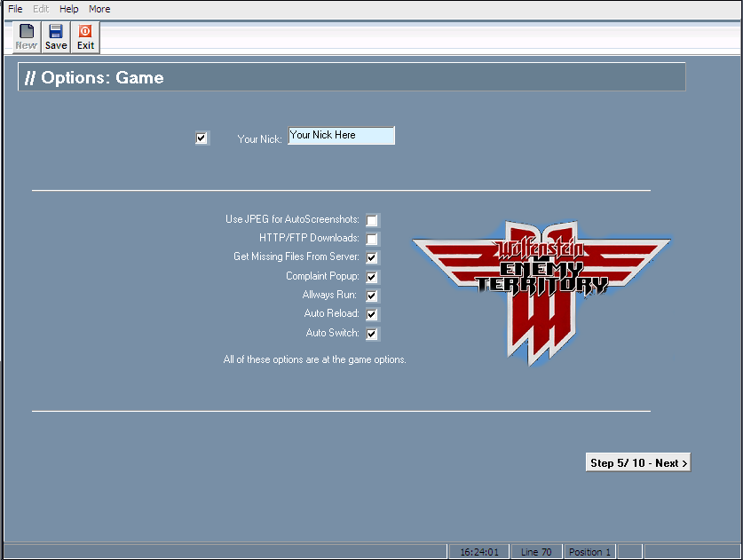
Task: Toggle the checkbox beside Your Nick
Action: pos(202,138)
